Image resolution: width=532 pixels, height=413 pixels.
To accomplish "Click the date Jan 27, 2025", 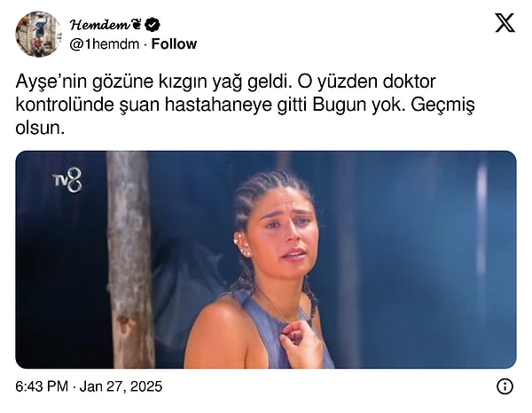I will pyautogui.click(x=121, y=386).
